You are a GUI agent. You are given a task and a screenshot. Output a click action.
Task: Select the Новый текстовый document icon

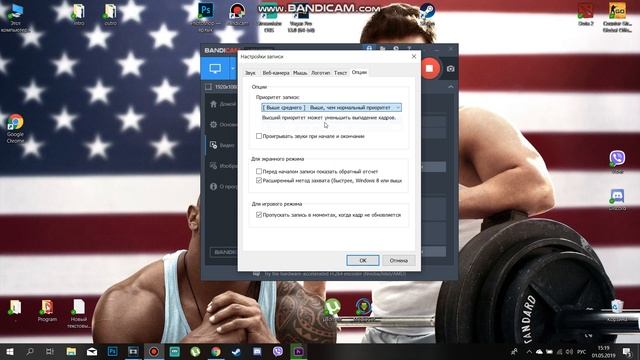78,313
